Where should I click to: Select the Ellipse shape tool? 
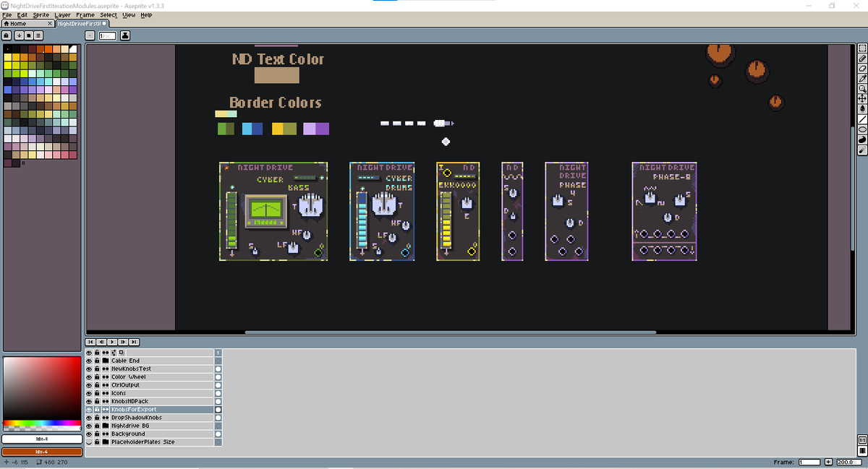point(862,129)
